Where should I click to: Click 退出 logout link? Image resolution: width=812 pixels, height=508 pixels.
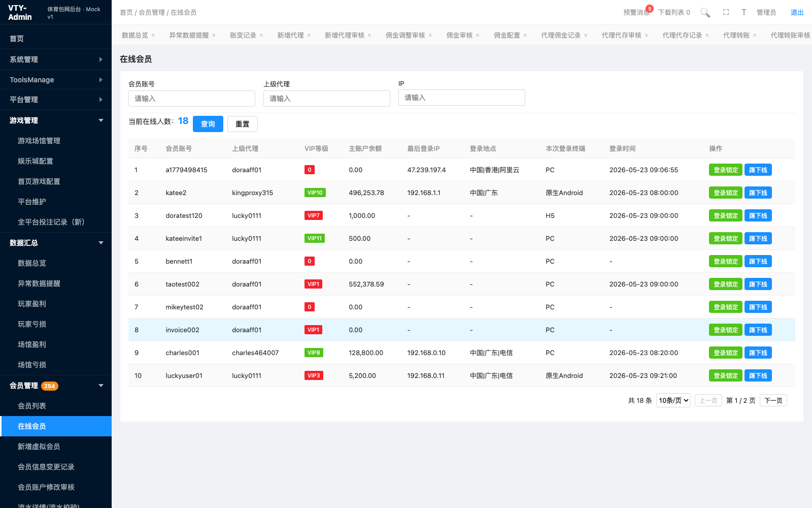(x=797, y=12)
